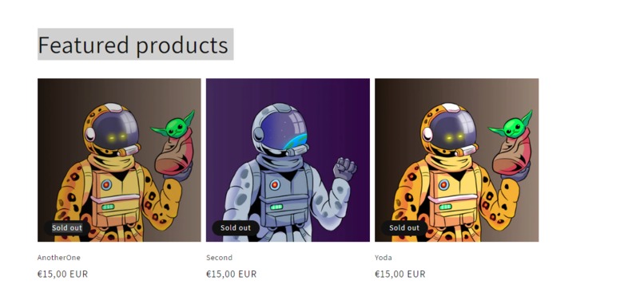
Task: Click the €15,00 EUR price under Second
Action: pos(231,274)
